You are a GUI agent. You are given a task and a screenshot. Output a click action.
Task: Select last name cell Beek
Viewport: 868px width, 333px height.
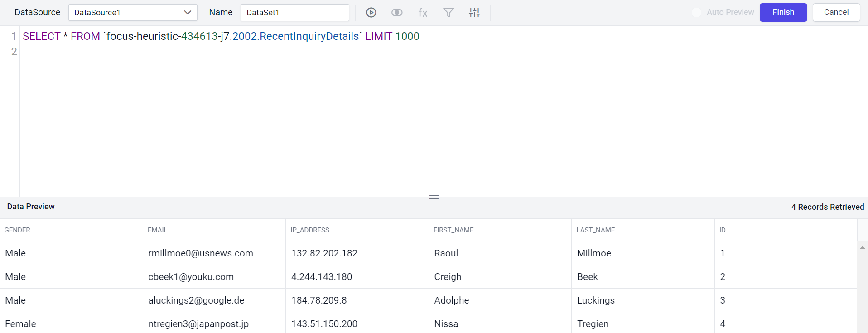(x=643, y=277)
